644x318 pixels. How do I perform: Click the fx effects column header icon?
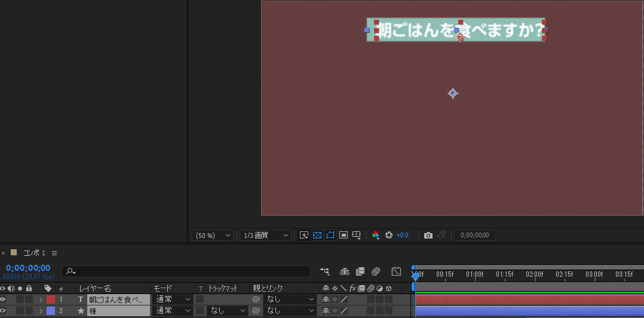[x=353, y=289]
